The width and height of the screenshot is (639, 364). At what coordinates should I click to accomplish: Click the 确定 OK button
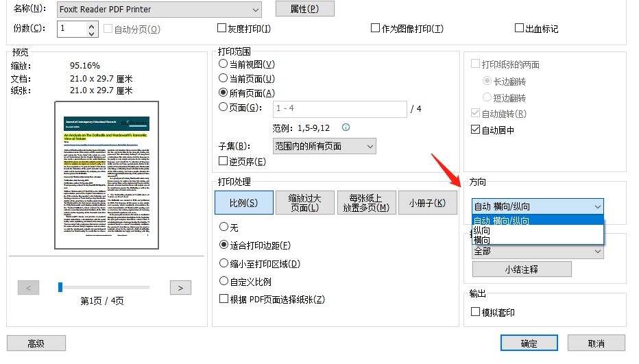[x=529, y=343]
